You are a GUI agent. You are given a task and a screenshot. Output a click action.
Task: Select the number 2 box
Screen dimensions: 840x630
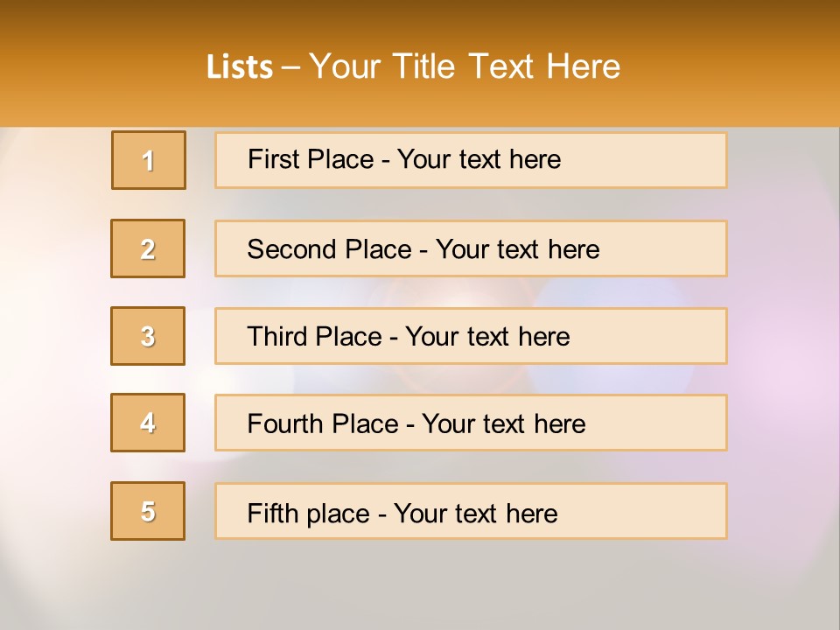pos(148,248)
